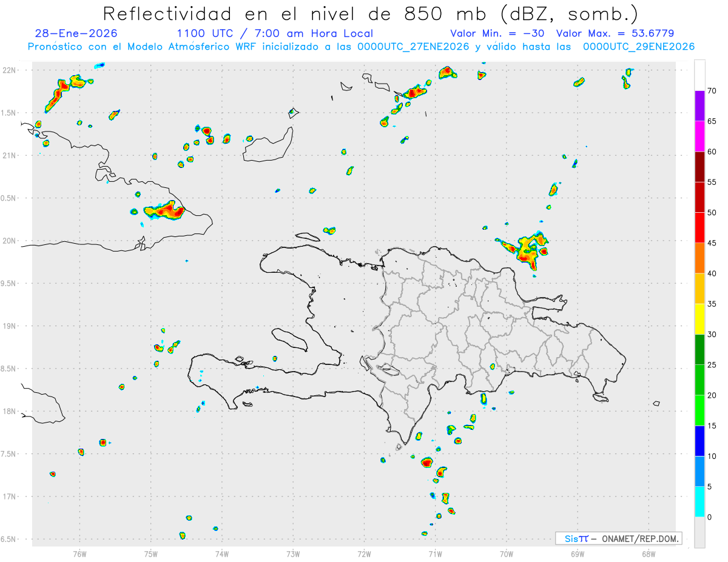Image resolution: width=728 pixels, height=562 pixels.
Task: Click the '17N' latitude label
Action: pos(10,497)
